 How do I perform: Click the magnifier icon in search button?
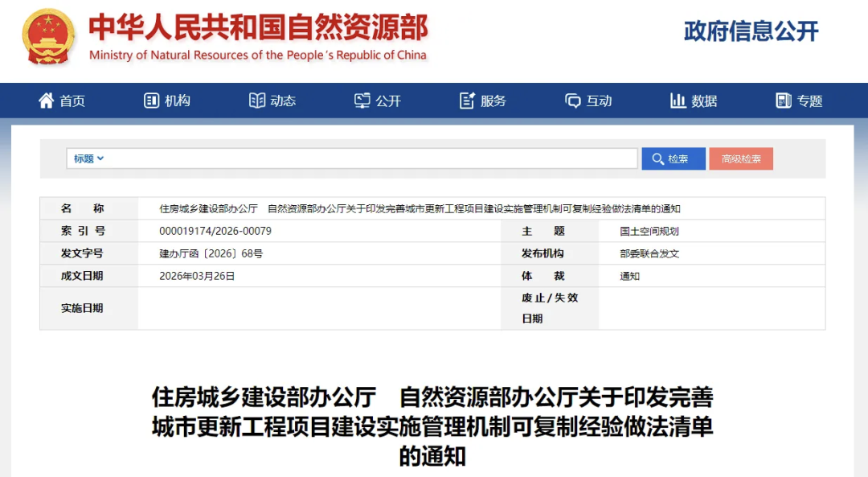point(658,159)
